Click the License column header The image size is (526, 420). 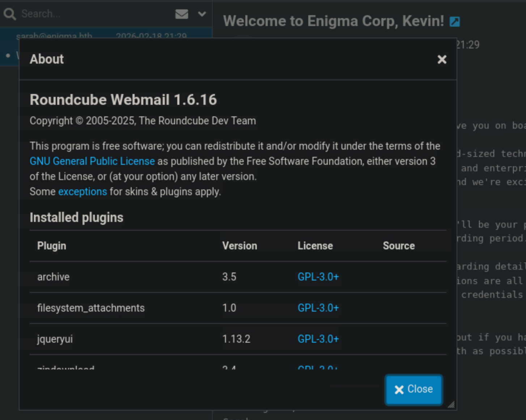(x=315, y=246)
